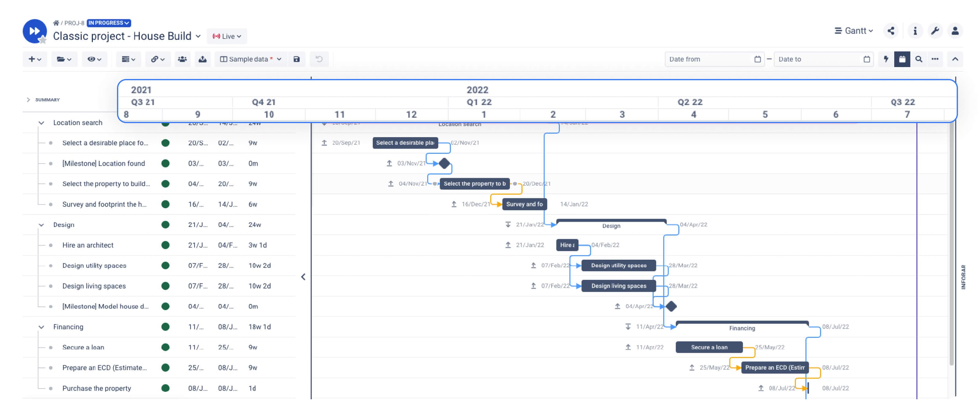Open the link dependencies dropdown
This screenshot has width=980, height=414.
(157, 59)
